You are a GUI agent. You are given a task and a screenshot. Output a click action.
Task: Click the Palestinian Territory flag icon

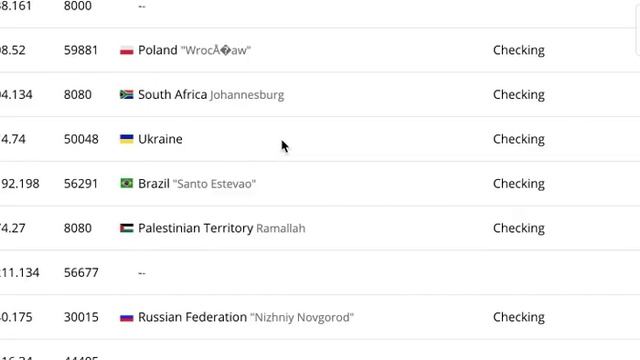coord(127,228)
